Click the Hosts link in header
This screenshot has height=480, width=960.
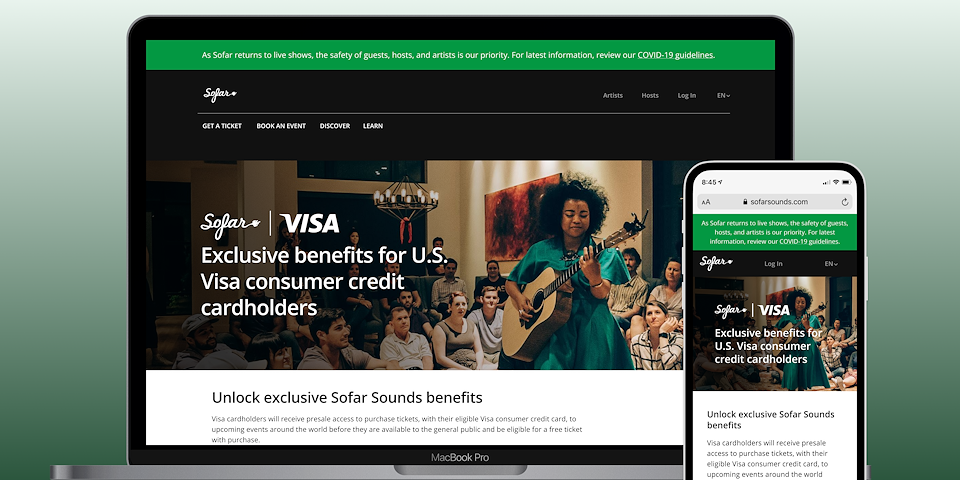tap(650, 96)
